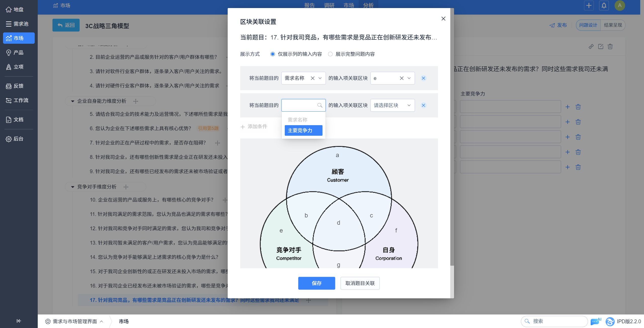This screenshot has height=328, width=644.
Task: Open the AI chat assistant icon
Action: coord(595,321)
